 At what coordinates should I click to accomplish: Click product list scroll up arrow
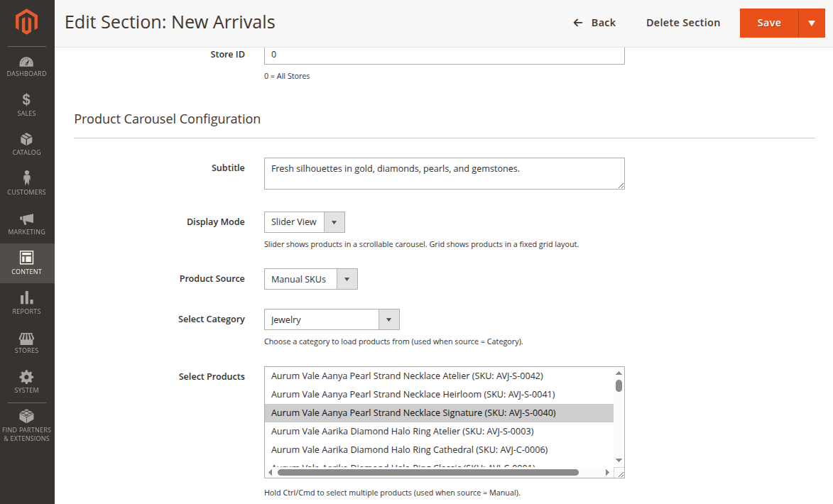pos(619,373)
